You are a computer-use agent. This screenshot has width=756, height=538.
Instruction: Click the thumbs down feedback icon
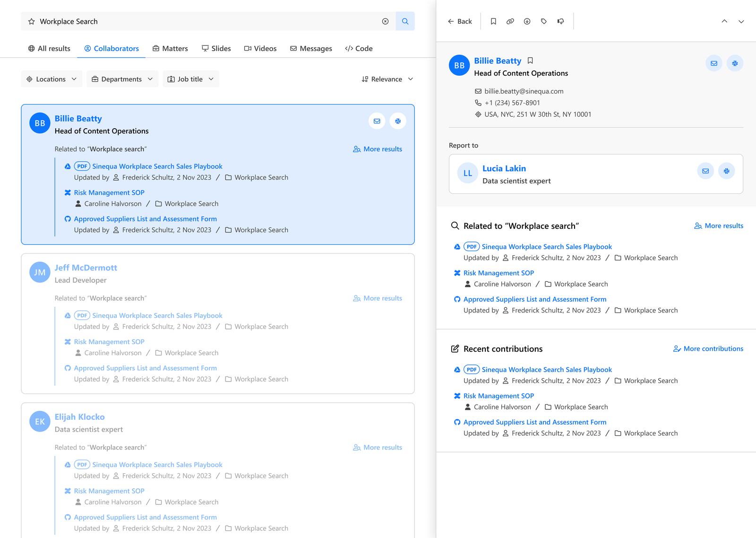pos(561,21)
